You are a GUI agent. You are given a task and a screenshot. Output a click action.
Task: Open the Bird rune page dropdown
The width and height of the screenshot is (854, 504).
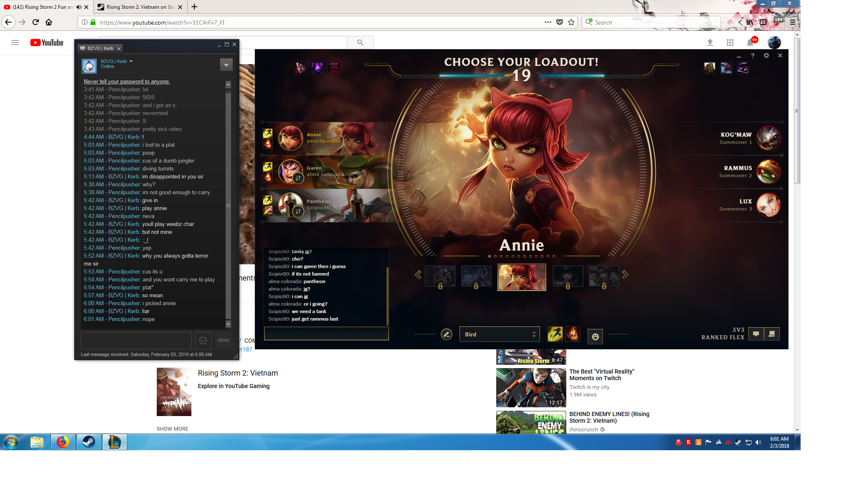pyautogui.click(x=500, y=334)
